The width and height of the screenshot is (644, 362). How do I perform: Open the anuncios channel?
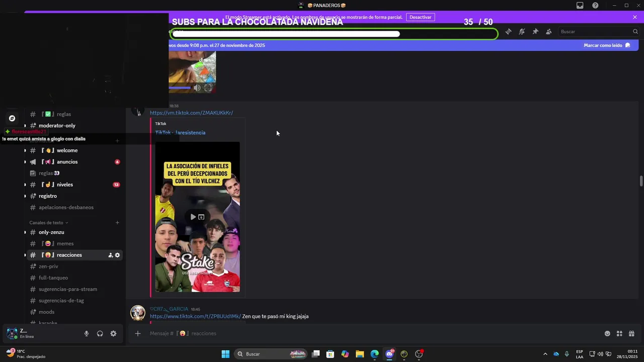pyautogui.click(x=74, y=162)
